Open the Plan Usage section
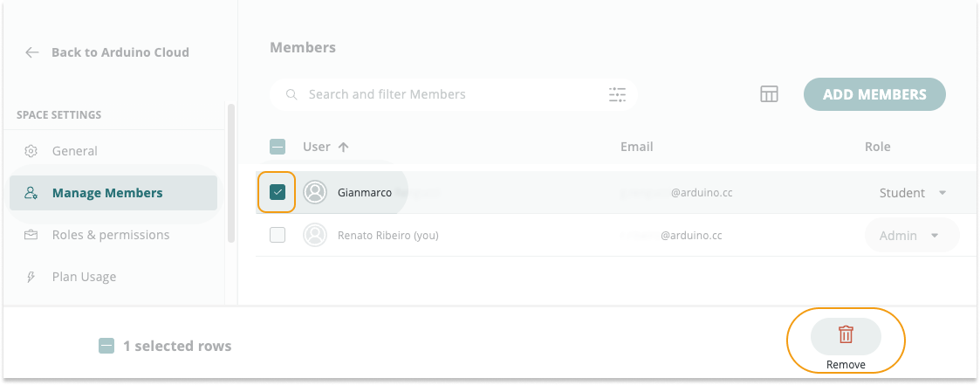This screenshot has width=980, height=385. click(x=84, y=277)
